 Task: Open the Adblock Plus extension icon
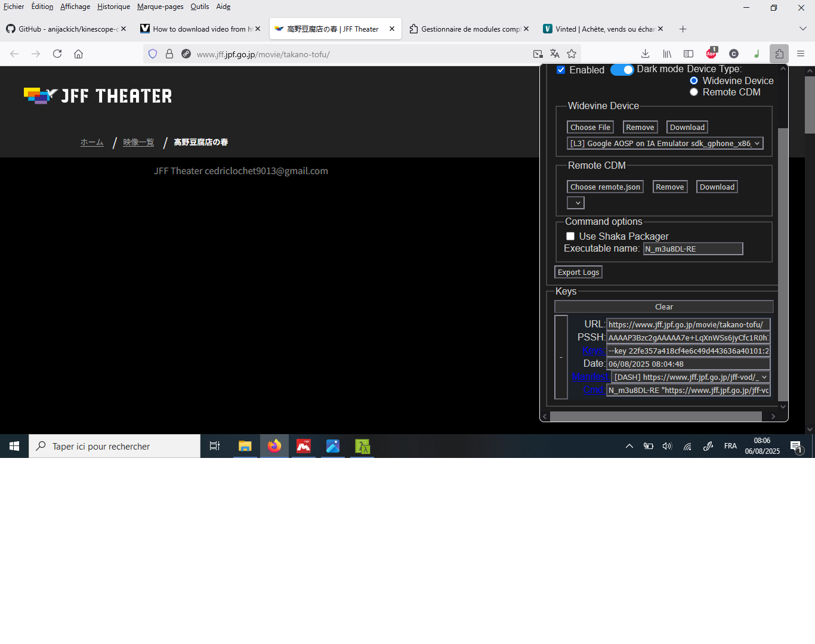click(711, 53)
